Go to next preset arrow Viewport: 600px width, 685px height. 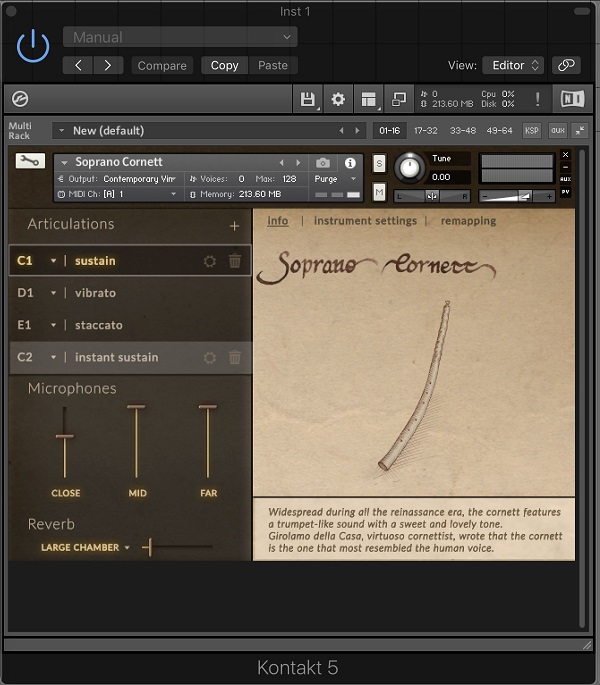click(x=108, y=66)
